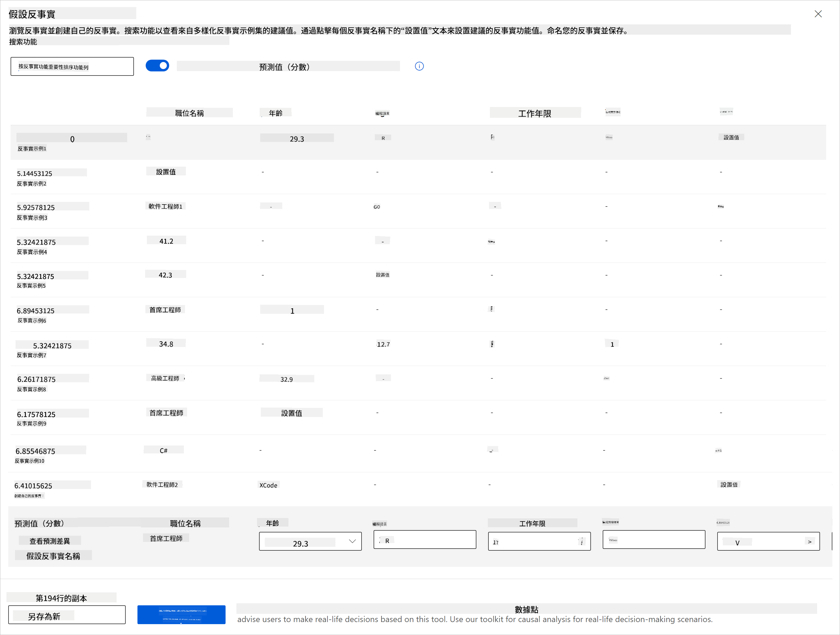Click the info icon beside 預測值（分數）
The height and width of the screenshot is (635, 840).
point(419,66)
